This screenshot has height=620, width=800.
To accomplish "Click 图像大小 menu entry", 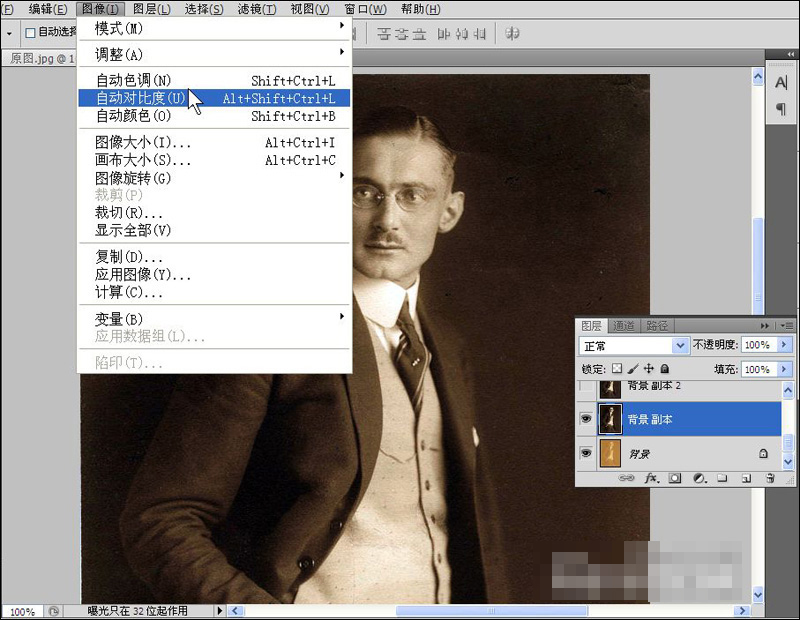I will (x=143, y=143).
